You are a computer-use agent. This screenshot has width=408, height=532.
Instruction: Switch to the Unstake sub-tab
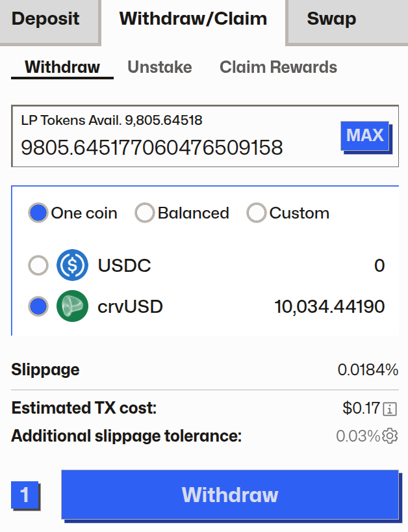[x=160, y=67]
